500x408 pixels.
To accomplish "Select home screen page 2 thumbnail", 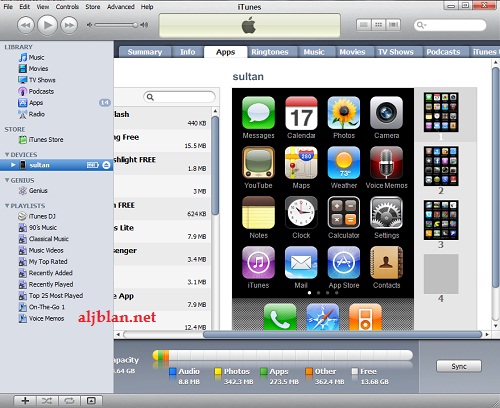I will [441, 166].
